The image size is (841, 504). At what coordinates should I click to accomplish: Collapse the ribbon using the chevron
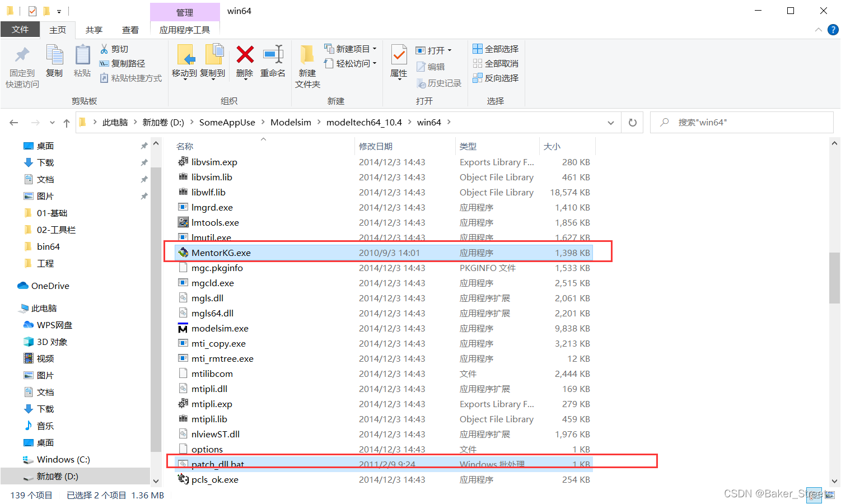(819, 30)
